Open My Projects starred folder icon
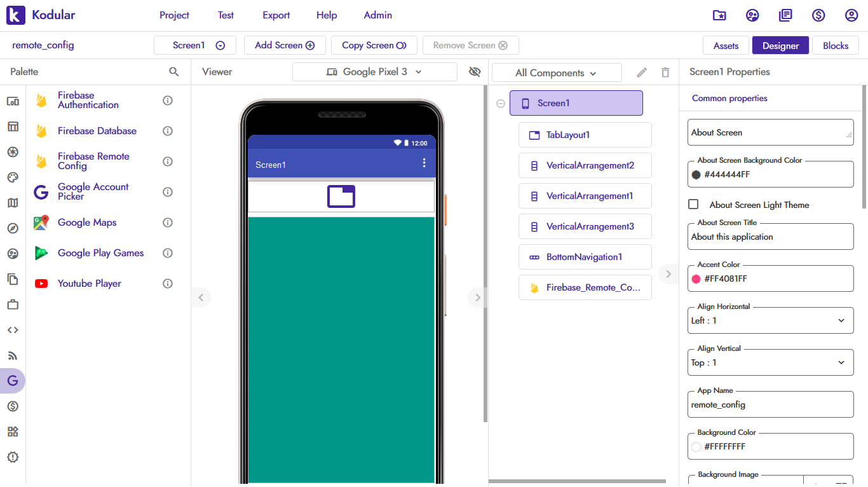 click(719, 15)
